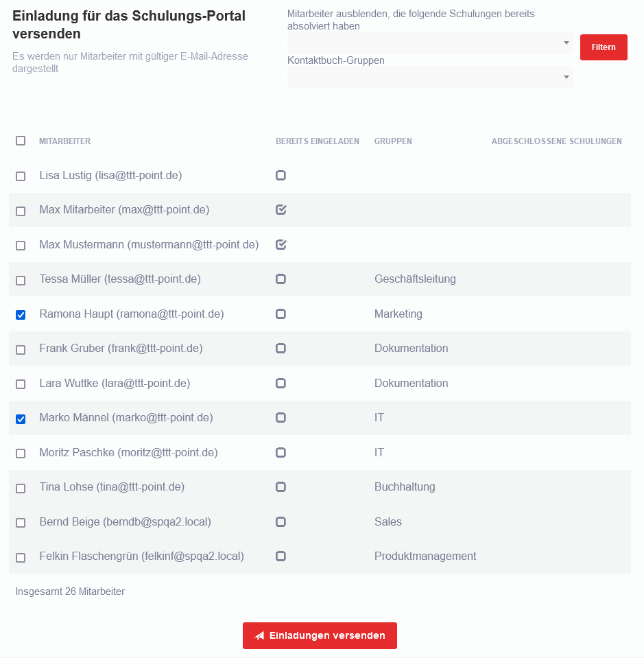Click the already-invited icon for Tina Lohse
This screenshot has height=658, width=644.
(x=281, y=487)
